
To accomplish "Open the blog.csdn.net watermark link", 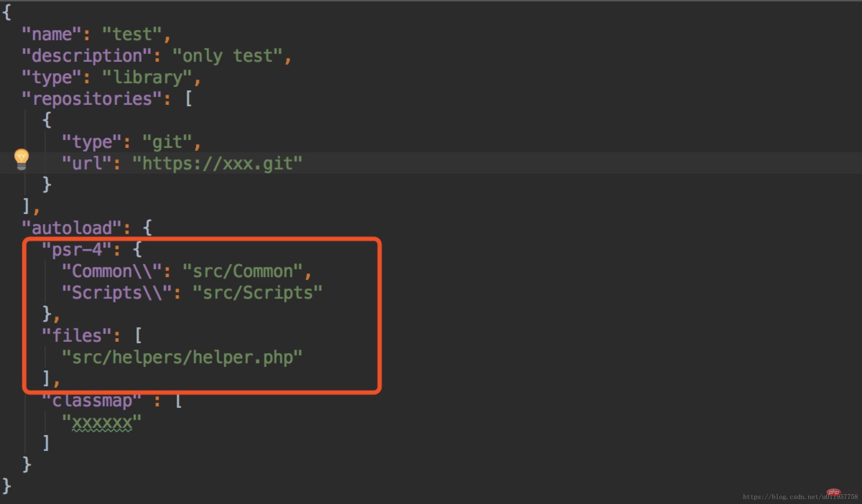I will [x=800, y=497].
